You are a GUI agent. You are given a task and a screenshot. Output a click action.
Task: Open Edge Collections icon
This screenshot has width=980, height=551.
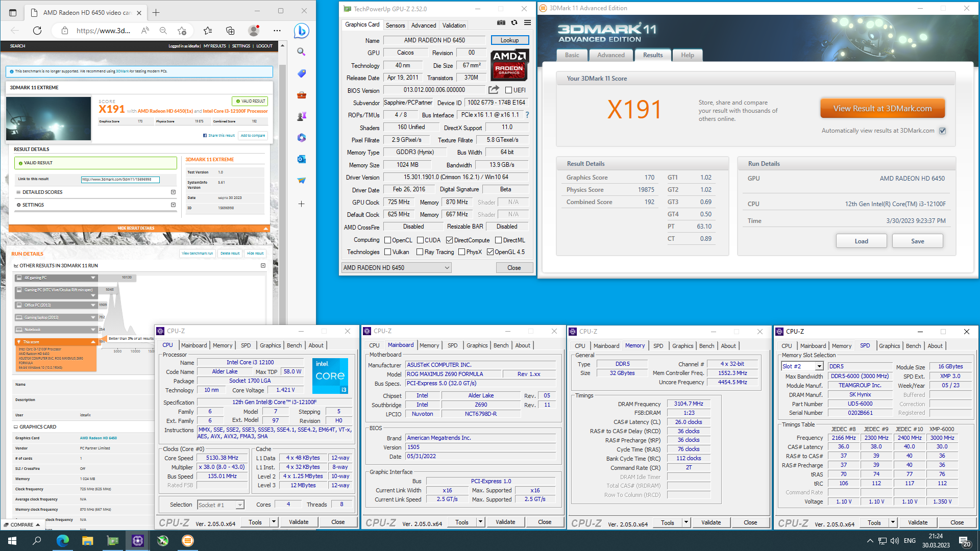(x=230, y=31)
